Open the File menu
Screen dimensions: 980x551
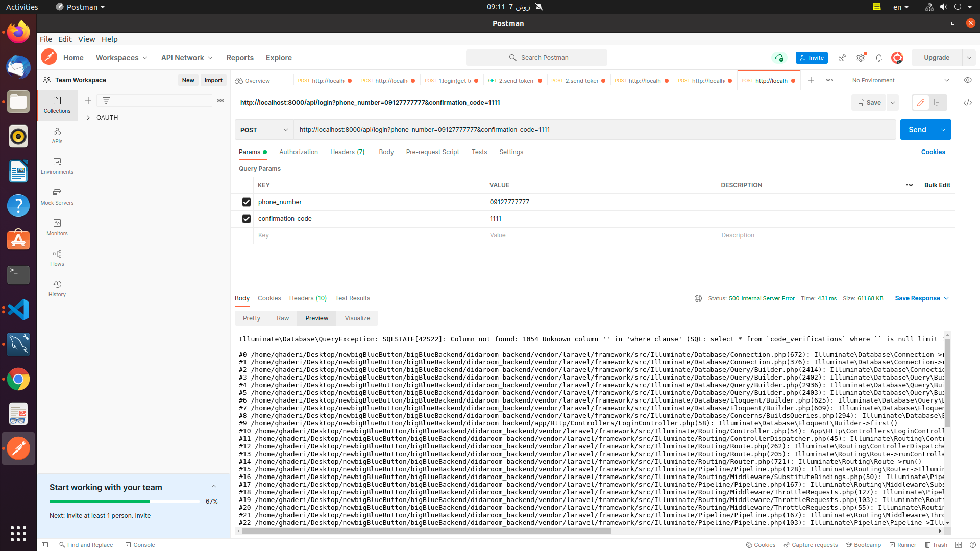(46, 39)
